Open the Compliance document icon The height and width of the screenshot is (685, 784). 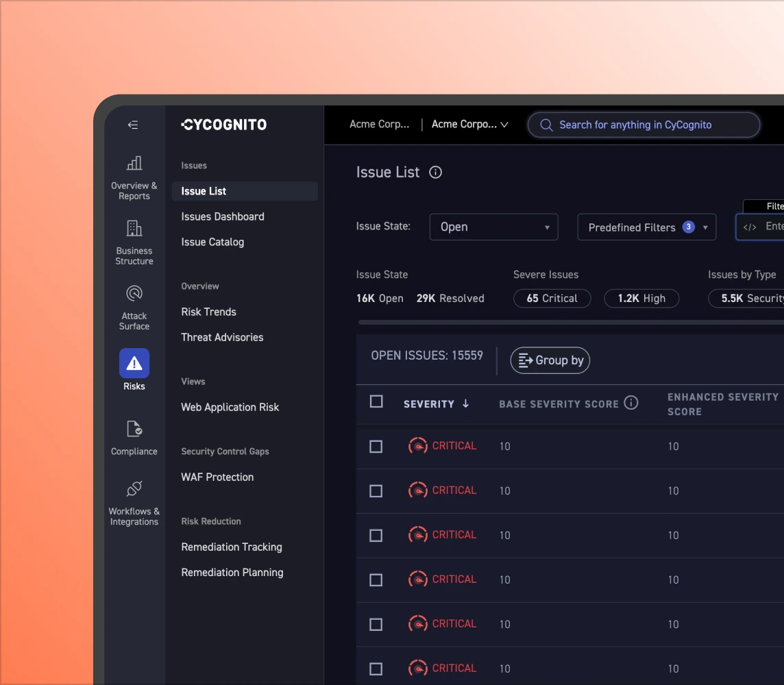click(x=134, y=429)
